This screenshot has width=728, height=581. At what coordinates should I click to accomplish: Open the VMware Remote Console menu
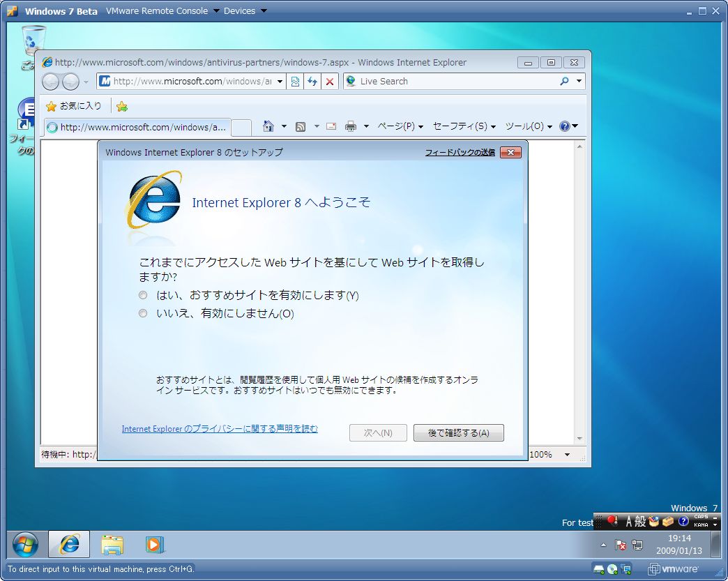[x=162, y=10]
